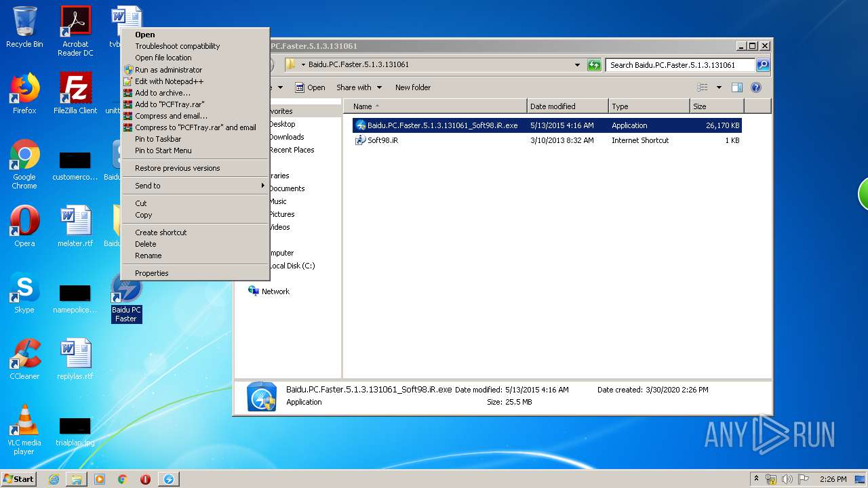Open network status tray icon

click(771, 479)
